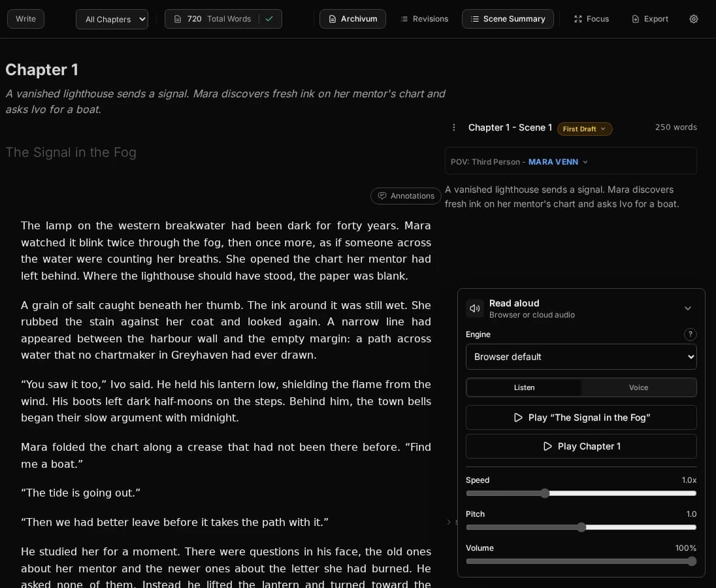Open the Export menu

[x=650, y=19]
